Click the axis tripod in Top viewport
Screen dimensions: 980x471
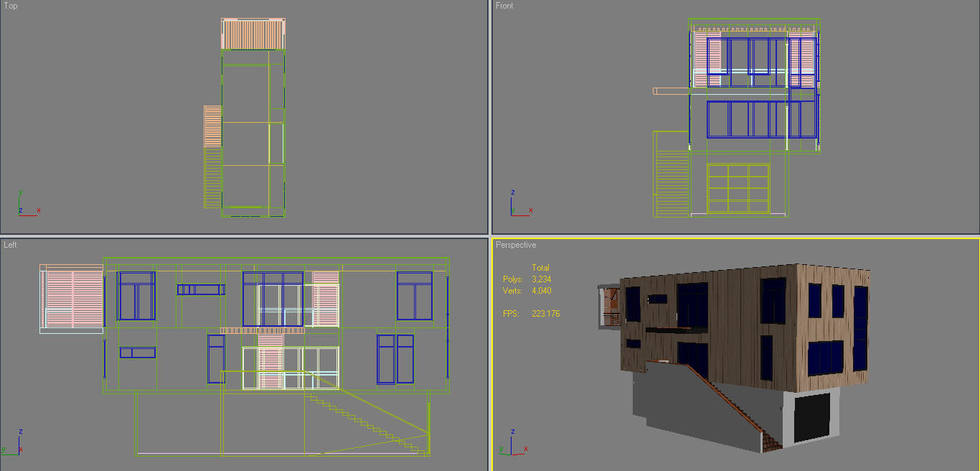(28, 202)
